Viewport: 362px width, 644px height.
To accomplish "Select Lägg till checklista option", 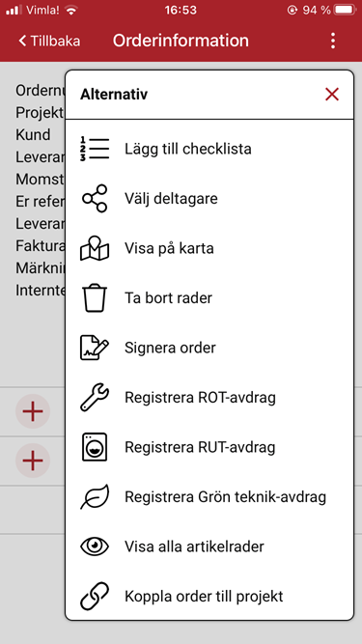I will [188, 149].
